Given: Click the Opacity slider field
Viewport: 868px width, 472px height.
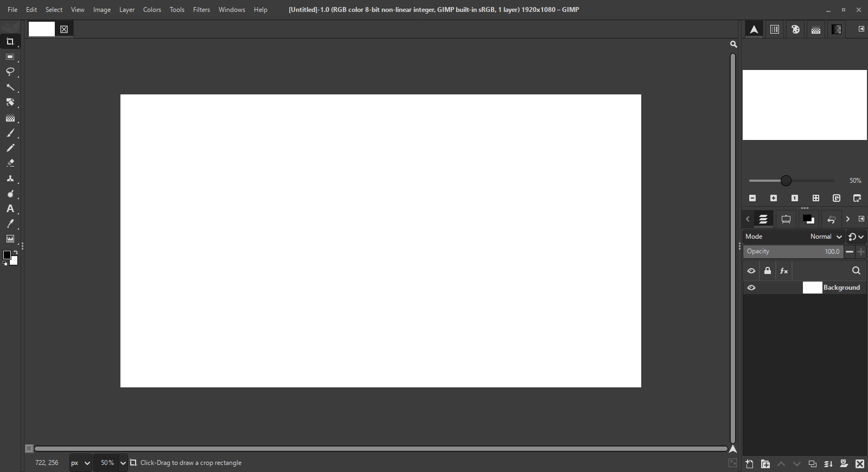Looking at the screenshot, I should click(793, 252).
